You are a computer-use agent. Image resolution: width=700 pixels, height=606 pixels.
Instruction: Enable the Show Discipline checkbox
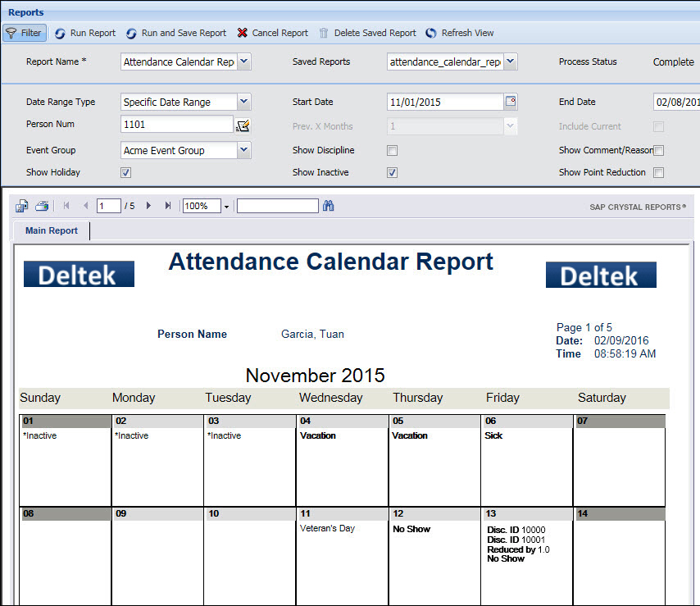[x=392, y=151]
